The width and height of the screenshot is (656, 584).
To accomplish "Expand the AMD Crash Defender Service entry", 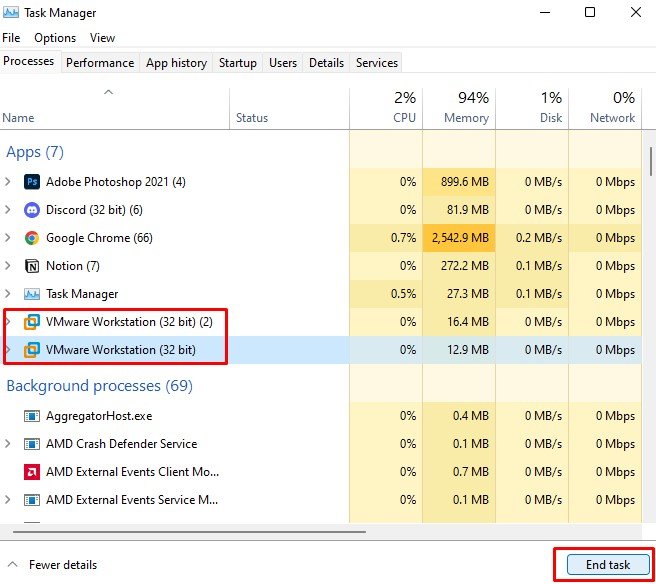I will 8,444.
